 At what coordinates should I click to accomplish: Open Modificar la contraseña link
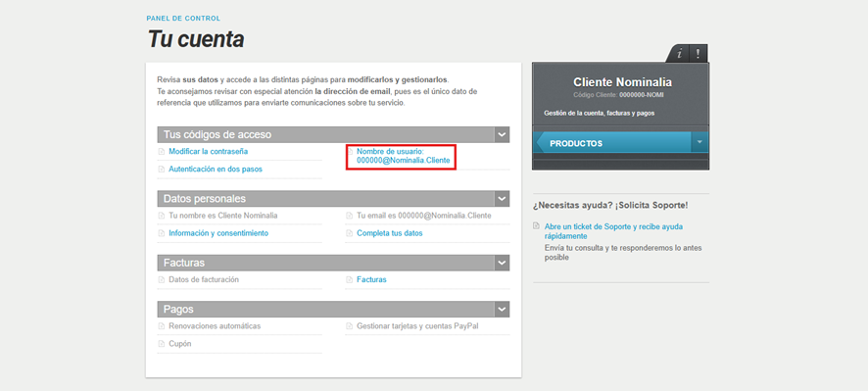(x=208, y=151)
